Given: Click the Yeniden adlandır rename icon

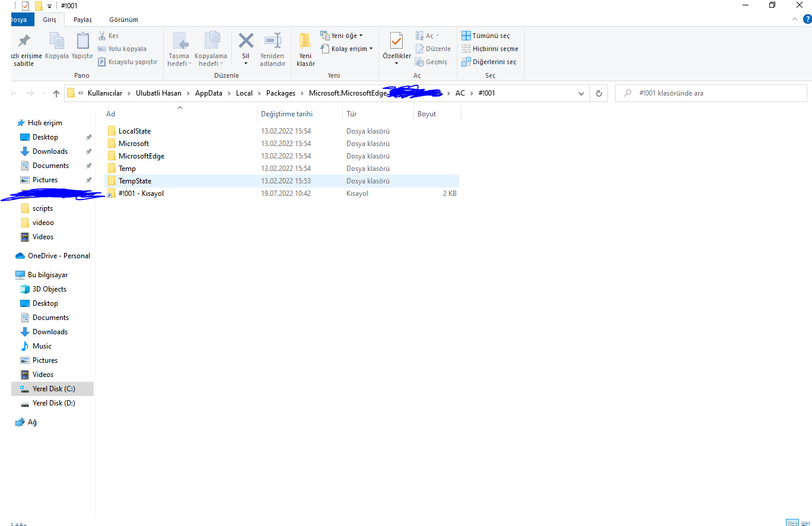Looking at the screenshot, I should pos(273,40).
